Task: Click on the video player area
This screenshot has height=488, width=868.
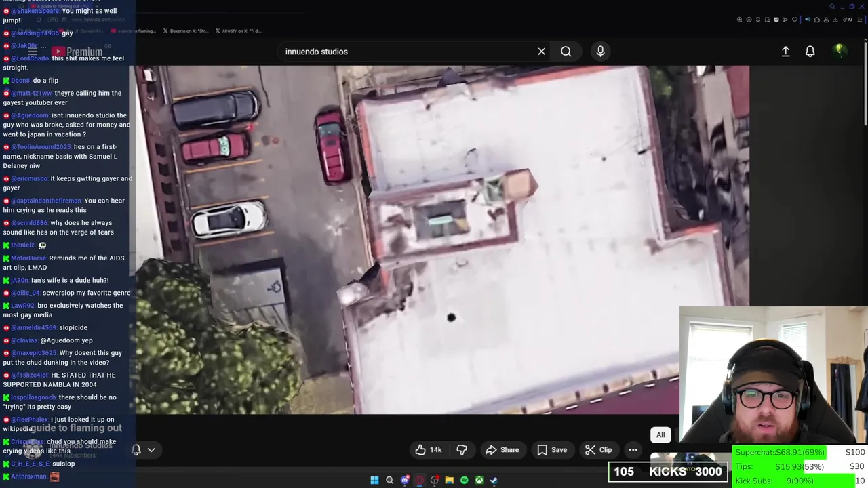Action: (x=442, y=239)
